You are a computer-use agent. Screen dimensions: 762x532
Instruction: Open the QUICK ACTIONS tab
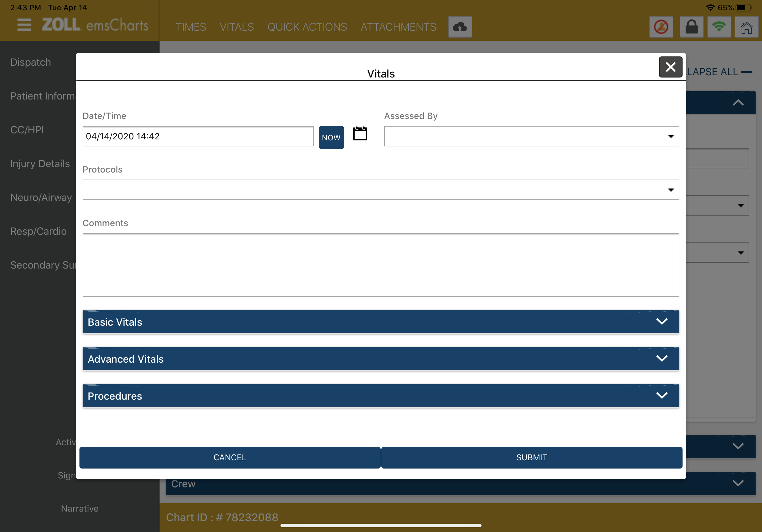click(307, 27)
